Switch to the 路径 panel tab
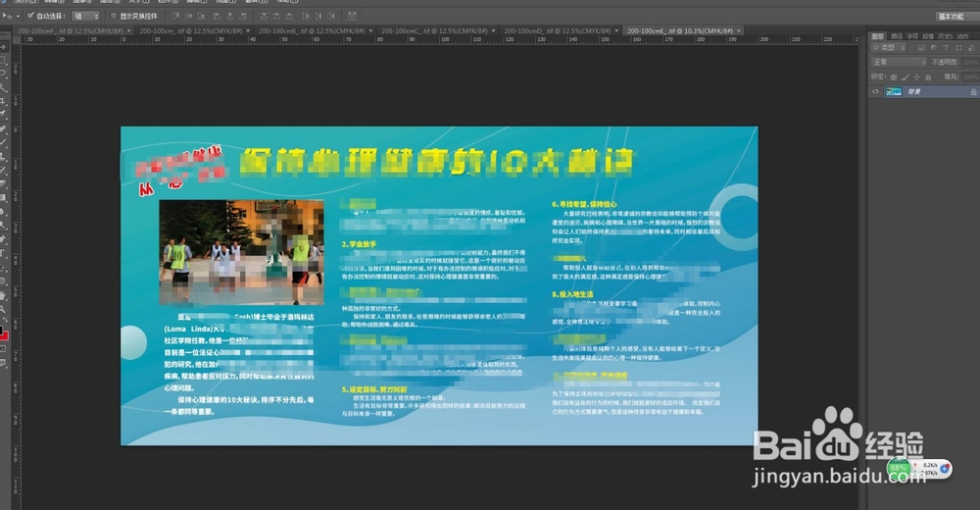Screen dimensions: 980x510 pos(897,36)
